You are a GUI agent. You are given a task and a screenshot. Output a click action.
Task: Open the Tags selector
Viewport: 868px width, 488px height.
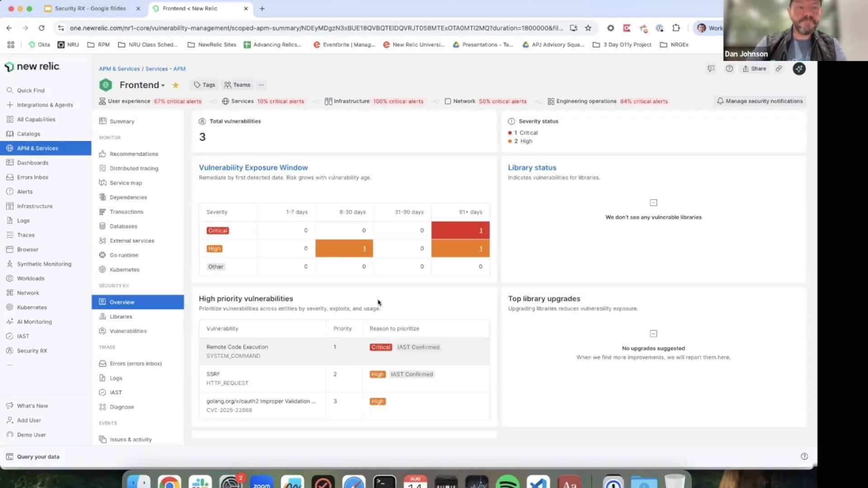click(x=204, y=85)
